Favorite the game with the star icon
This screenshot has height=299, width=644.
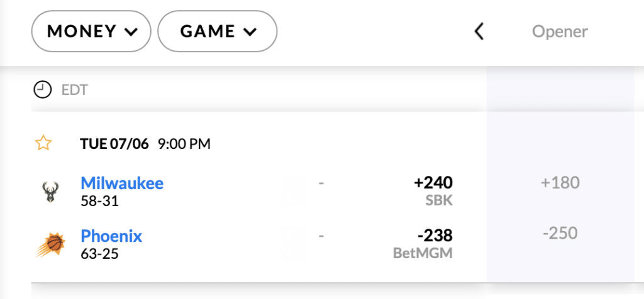(x=43, y=144)
